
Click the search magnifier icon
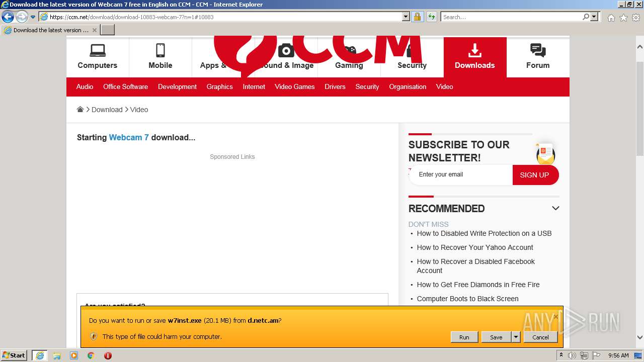(x=586, y=17)
